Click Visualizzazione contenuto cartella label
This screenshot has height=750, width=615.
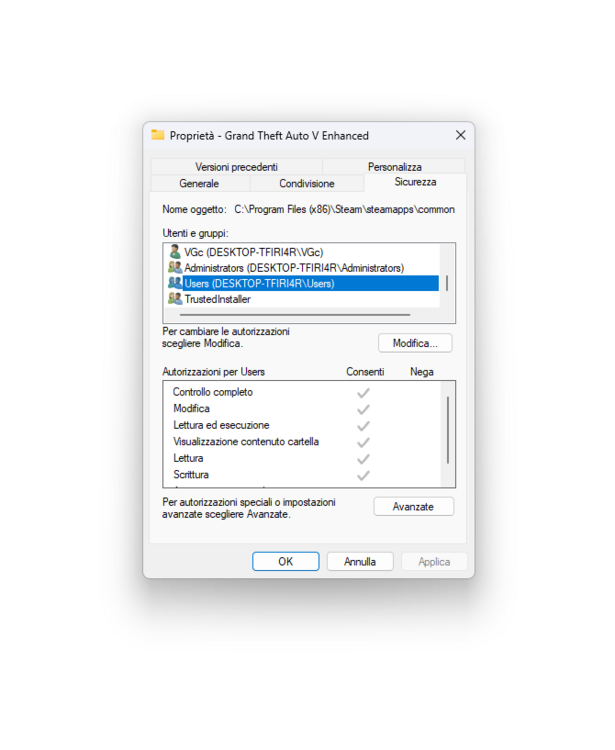click(246, 441)
